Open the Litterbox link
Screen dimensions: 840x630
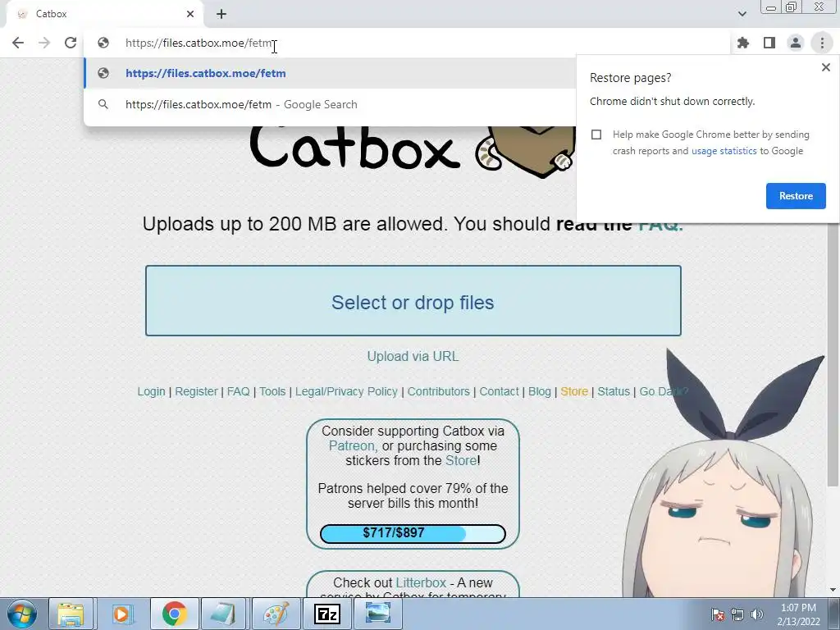click(421, 583)
